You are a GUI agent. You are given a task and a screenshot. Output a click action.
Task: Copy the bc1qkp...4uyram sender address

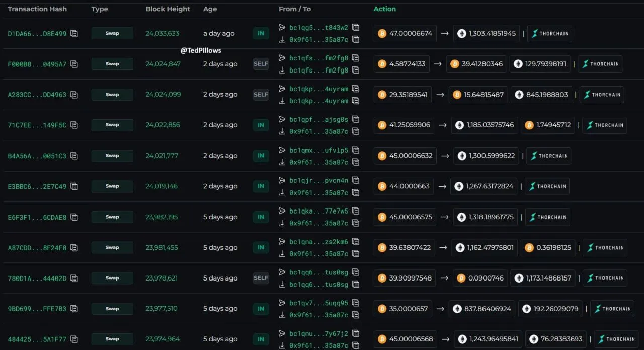point(356,89)
